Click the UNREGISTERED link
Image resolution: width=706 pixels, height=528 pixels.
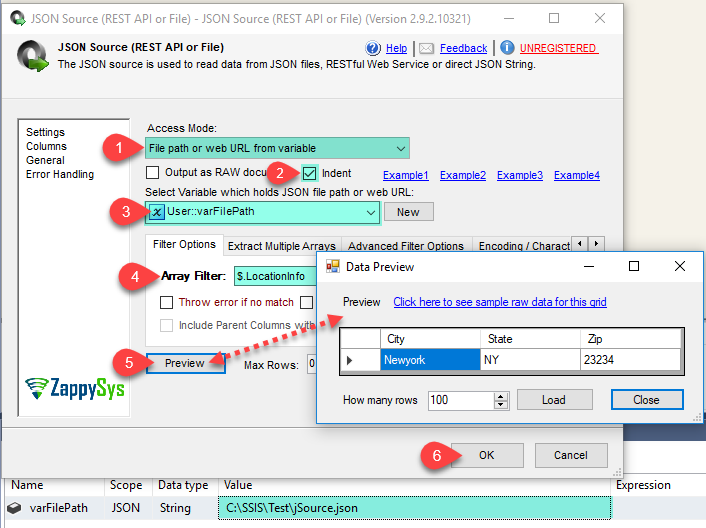pos(559,48)
